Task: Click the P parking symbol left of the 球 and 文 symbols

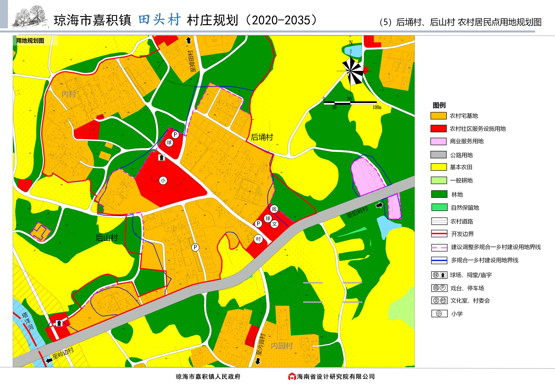Action: pos(258,224)
